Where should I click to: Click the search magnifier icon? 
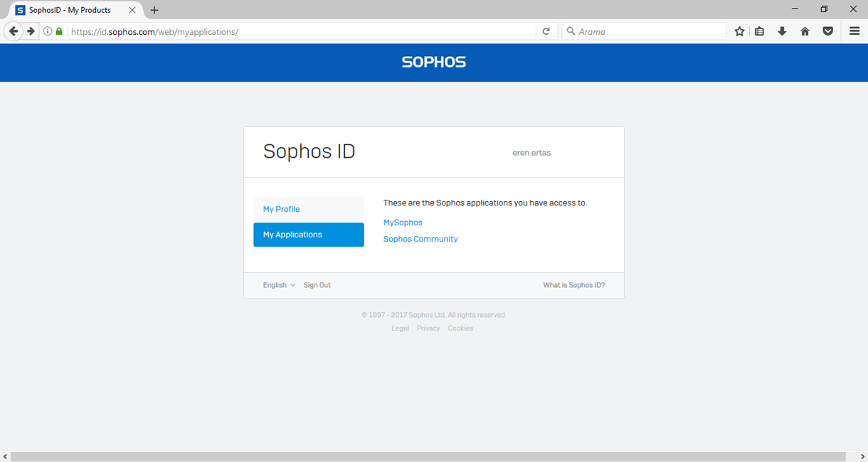571,31
